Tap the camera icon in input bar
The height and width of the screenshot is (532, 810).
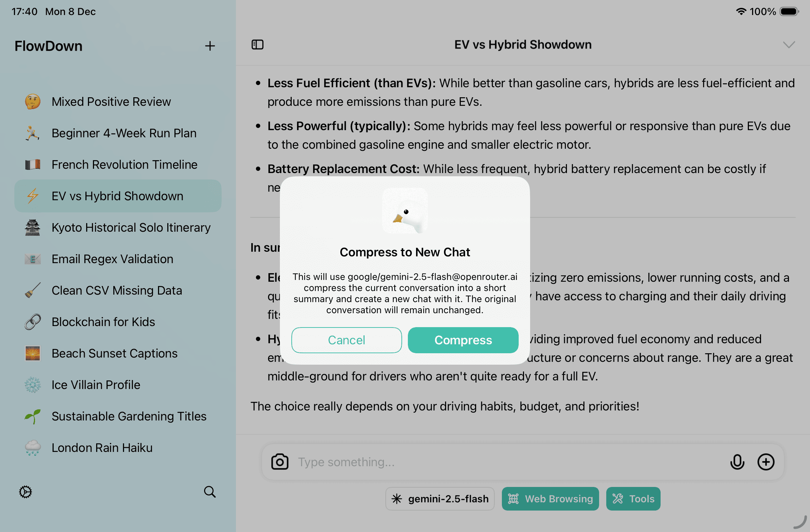(x=280, y=462)
